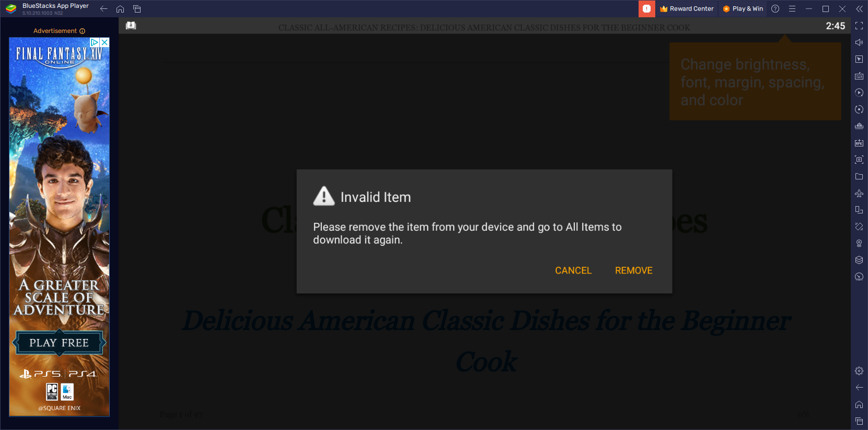This screenshot has width=868, height=430.
Task: Install APK using sidebar icon
Action: [x=859, y=143]
